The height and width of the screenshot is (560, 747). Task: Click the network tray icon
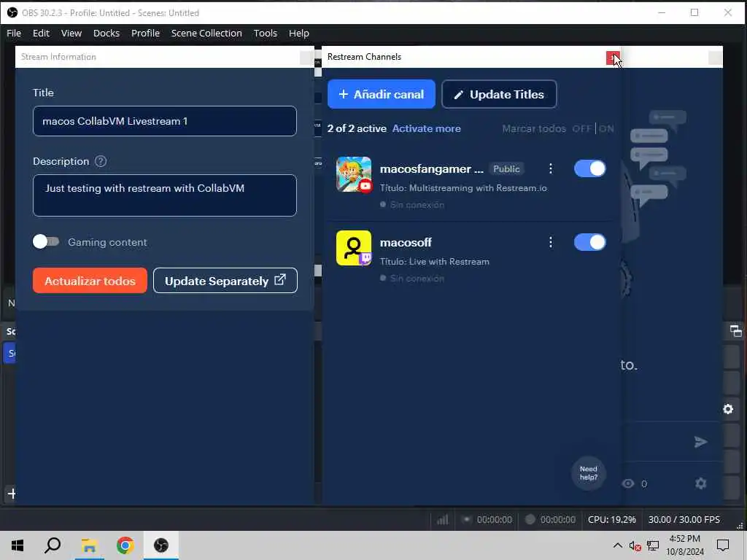pyautogui.click(x=653, y=545)
